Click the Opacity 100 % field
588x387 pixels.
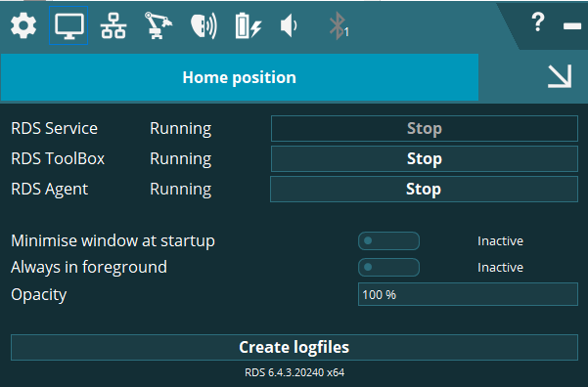468,294
